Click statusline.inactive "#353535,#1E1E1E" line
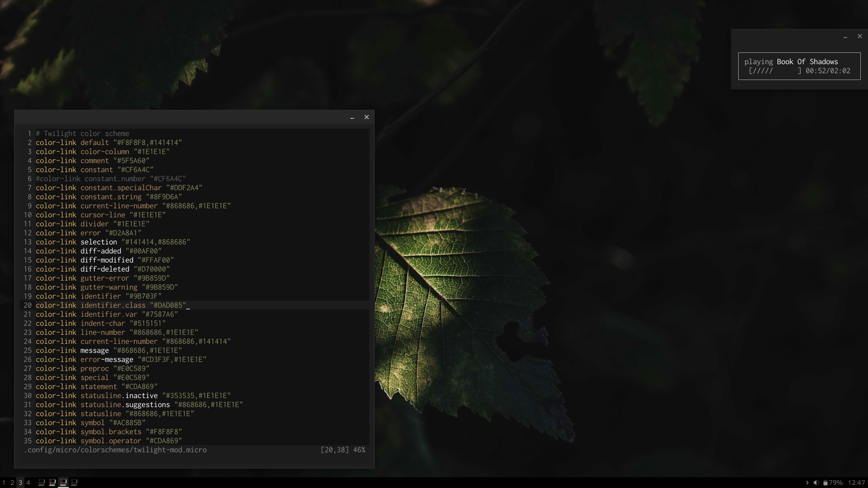This screenshot has width=868, height=488. (133, 396)
